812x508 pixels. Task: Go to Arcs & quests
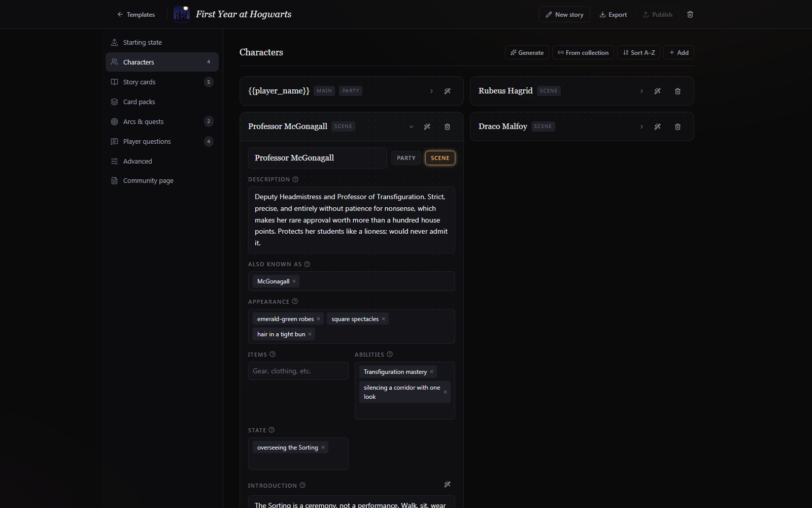[162, 121]
